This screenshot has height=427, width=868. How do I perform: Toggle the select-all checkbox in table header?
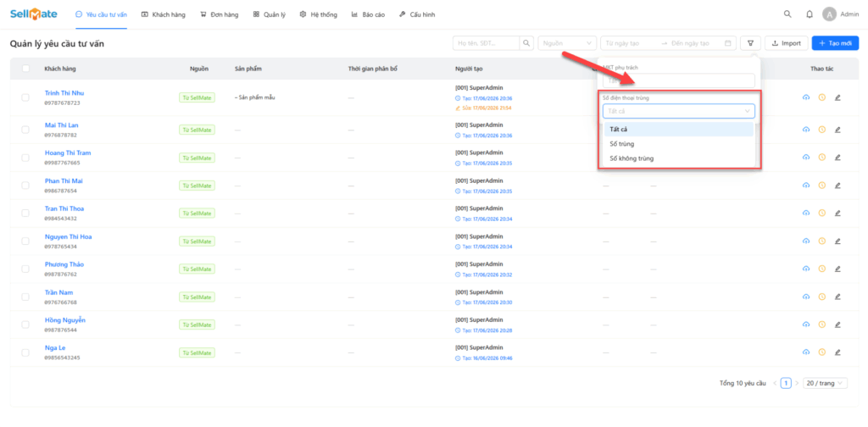pos(25,69)
